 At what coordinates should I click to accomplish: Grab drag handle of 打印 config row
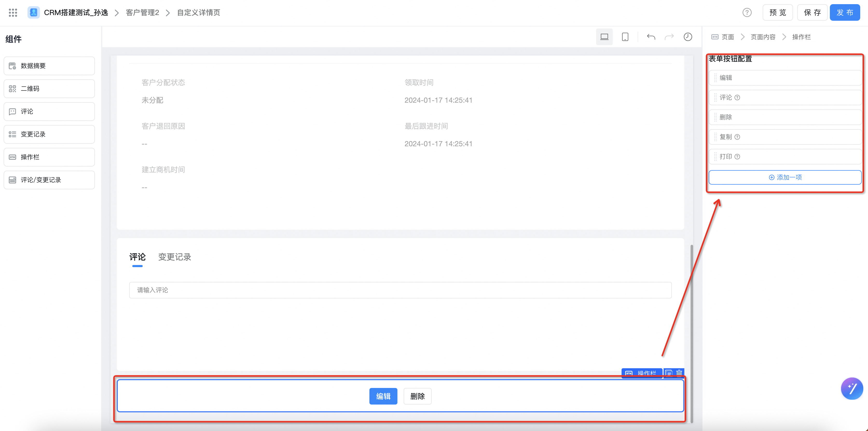tap(715, 157)
